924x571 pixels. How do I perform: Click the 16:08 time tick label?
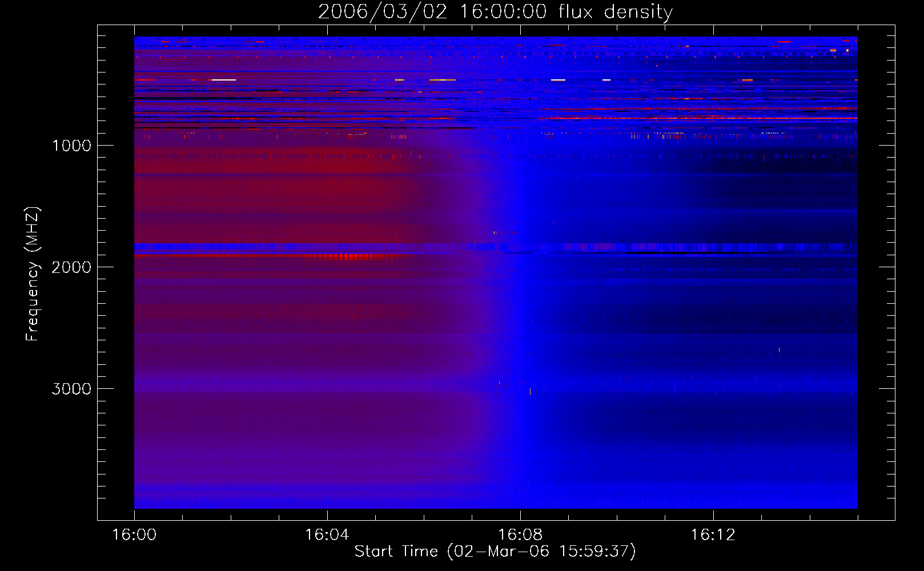click(520, 535)
